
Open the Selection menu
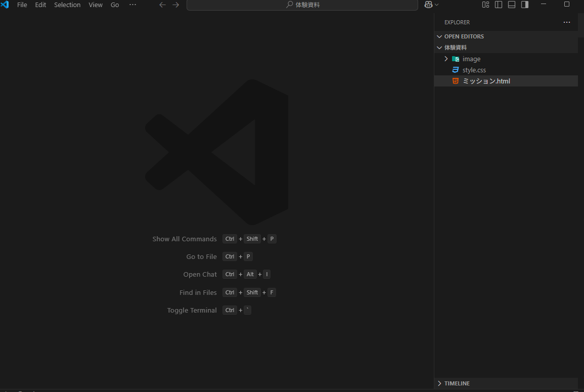[67, 5]
